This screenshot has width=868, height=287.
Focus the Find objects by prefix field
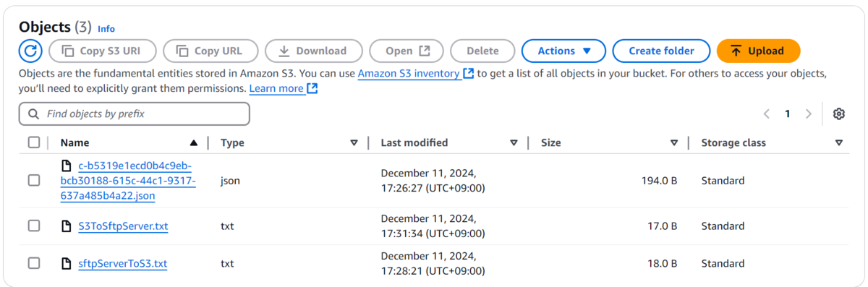(134, 113)
